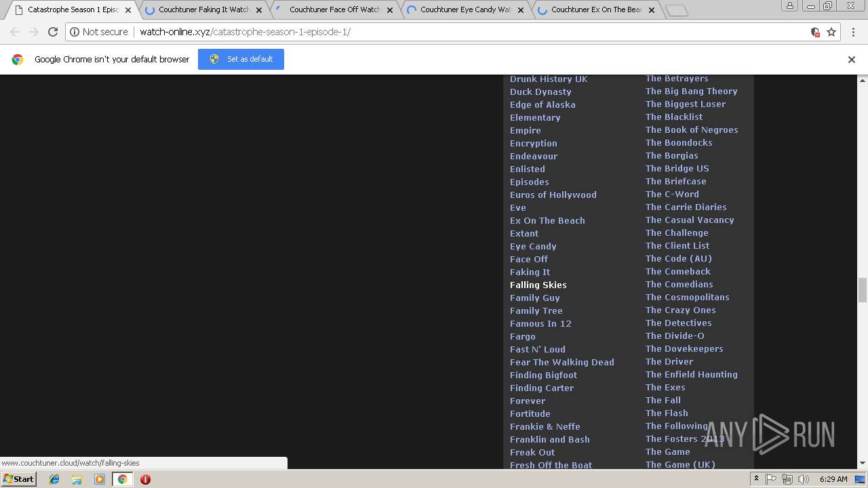Open Falling Skies link
868x488 pixels.
[538, 285]
